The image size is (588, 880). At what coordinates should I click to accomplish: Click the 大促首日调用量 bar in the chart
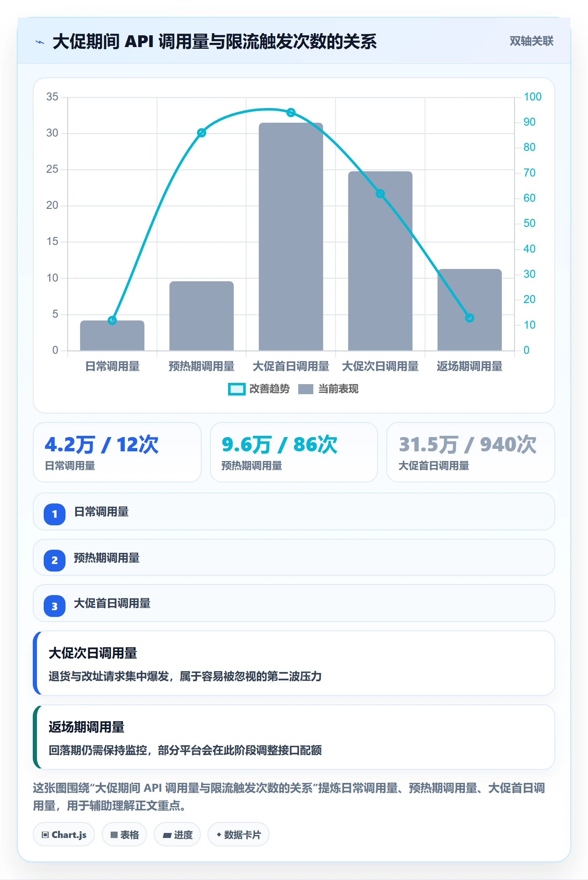pyautogui.click(x=291, y=237)
